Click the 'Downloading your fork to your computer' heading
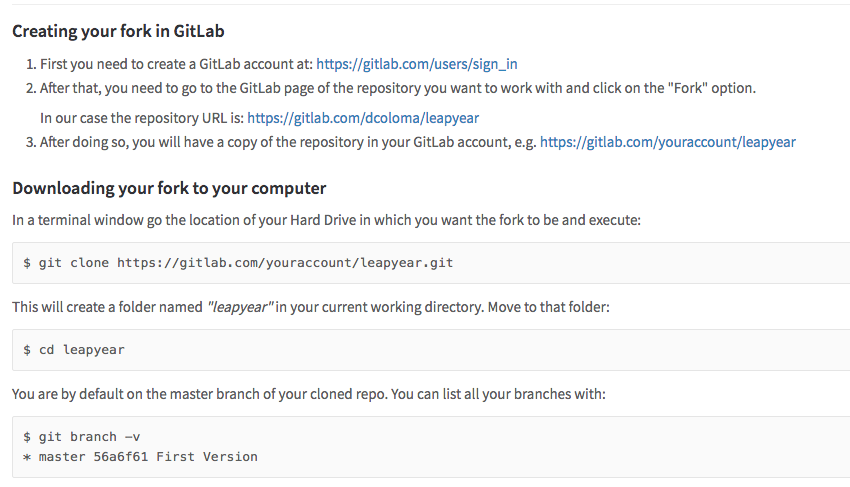 [169, 188]
